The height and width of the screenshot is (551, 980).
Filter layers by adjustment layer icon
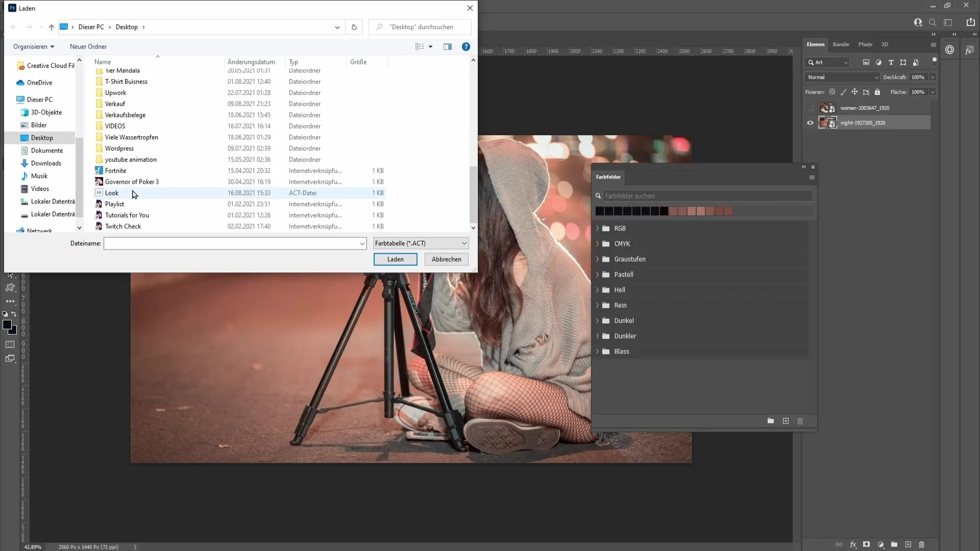(878, 62)
